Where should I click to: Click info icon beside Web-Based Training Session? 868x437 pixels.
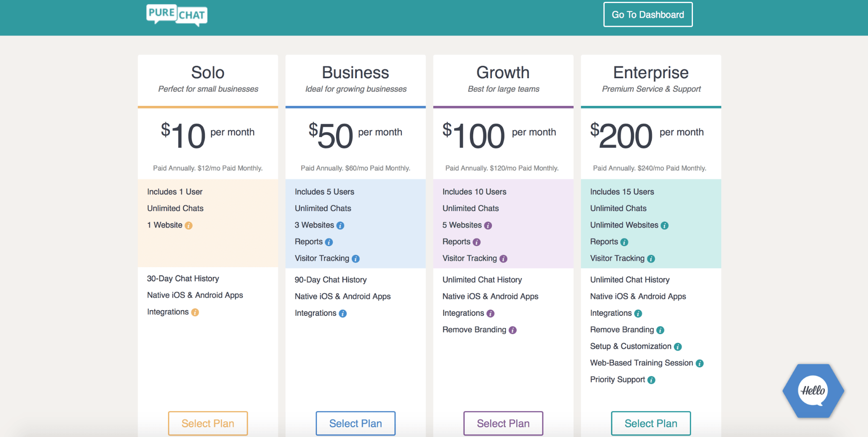700,363
